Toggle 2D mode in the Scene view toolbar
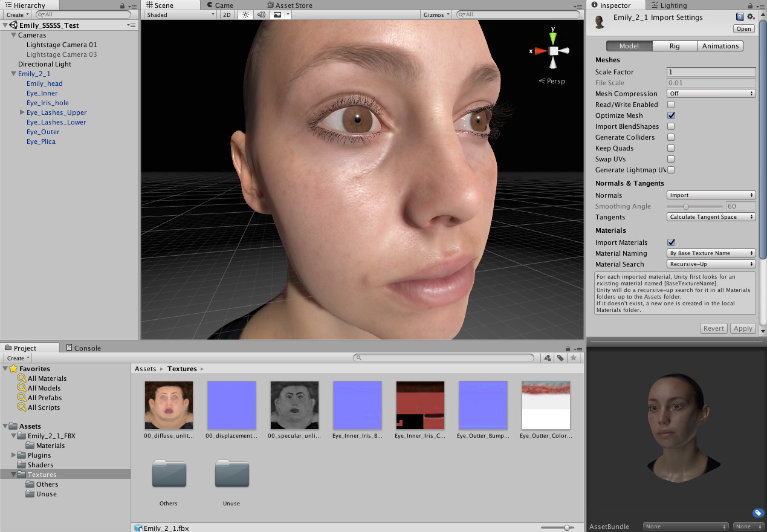This screenshot has width=767, height=532. click(x=226, y=15)
